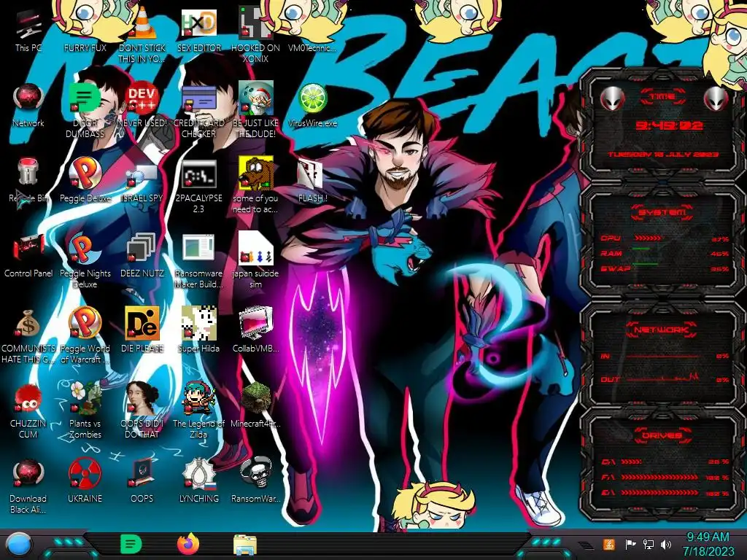Click the TUESDAY 18 JULY 2023 date text
Screen dimensions: 747x560
tap(662, 155)
